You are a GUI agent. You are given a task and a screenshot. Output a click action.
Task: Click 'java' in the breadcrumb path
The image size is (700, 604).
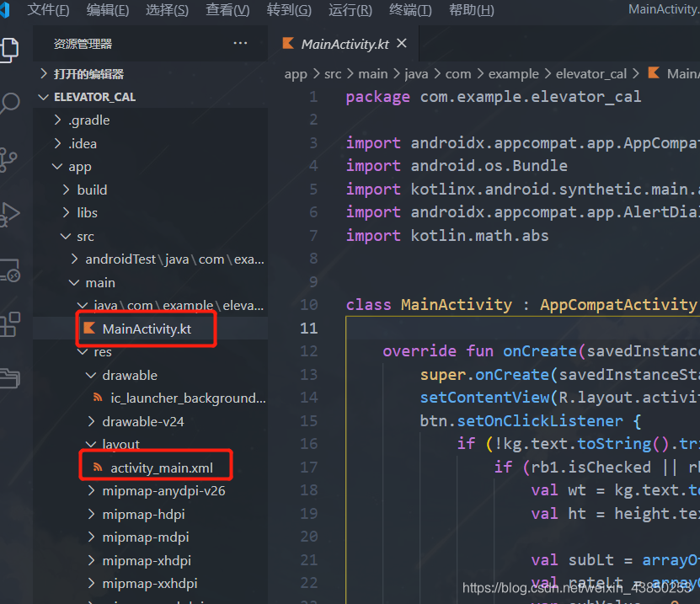tap(416, 74)
